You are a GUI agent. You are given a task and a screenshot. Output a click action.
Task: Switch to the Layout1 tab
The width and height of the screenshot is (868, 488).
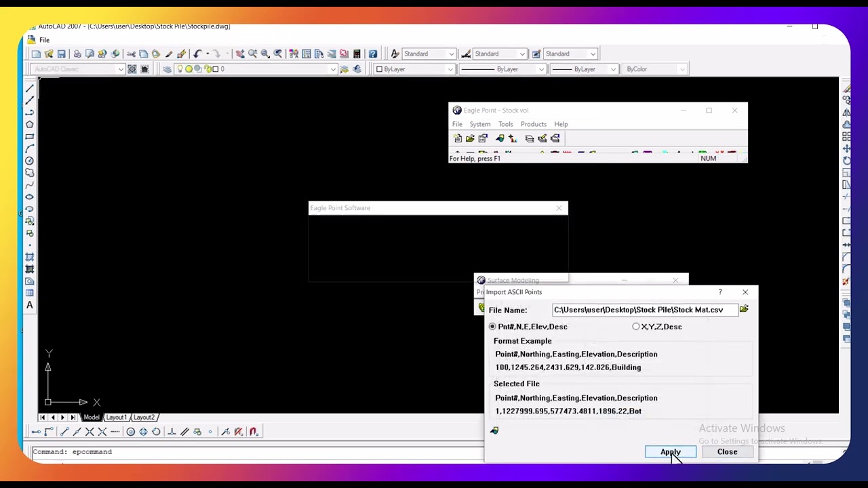116,418
